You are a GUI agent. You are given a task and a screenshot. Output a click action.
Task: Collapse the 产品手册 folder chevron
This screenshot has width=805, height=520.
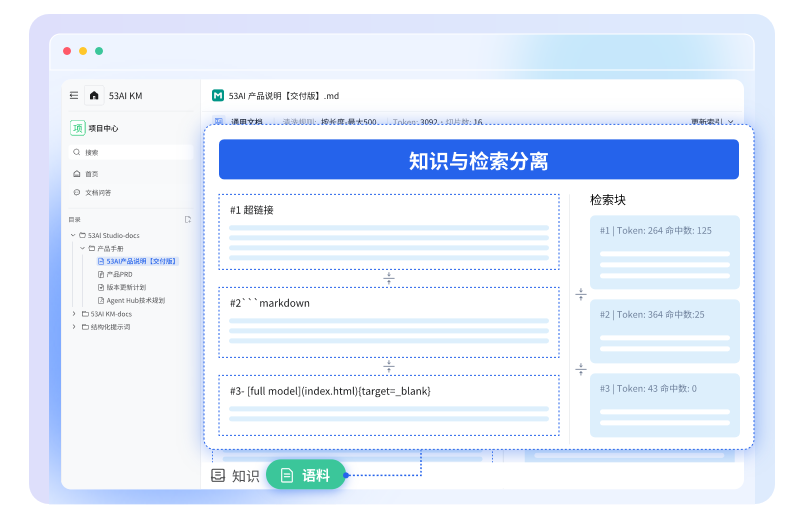pyautogui.click(x=82, y=248)
